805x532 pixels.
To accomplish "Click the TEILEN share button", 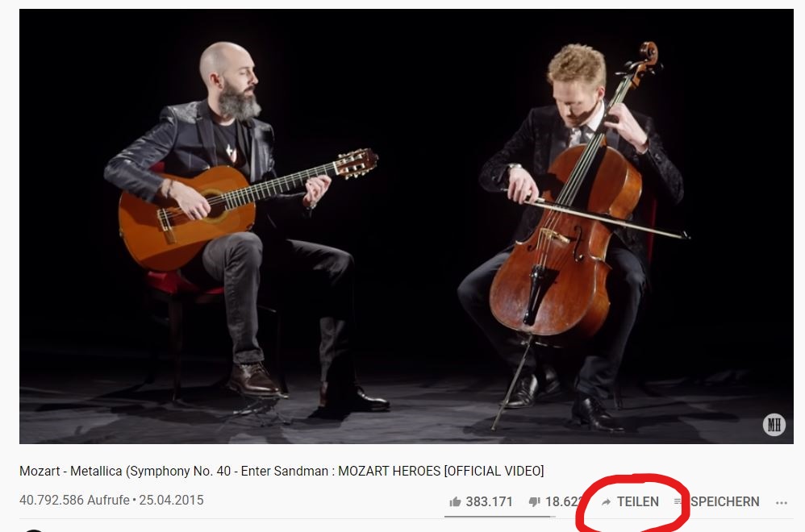I will [630, 501].
